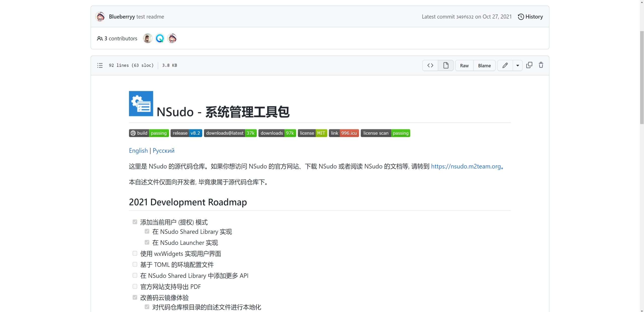Toggle checkbox for 添加当前用户 (提权) 模式
The width and height of the screenshot is (644, 312).
[x=135, y=222]
